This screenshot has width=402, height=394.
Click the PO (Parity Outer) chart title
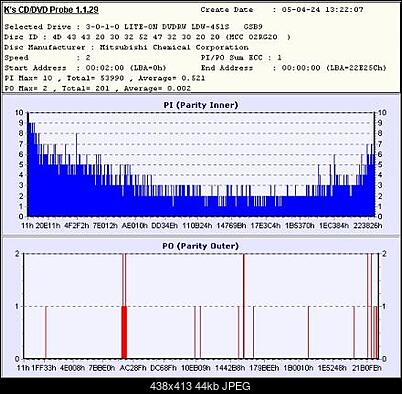coord(201,246)
